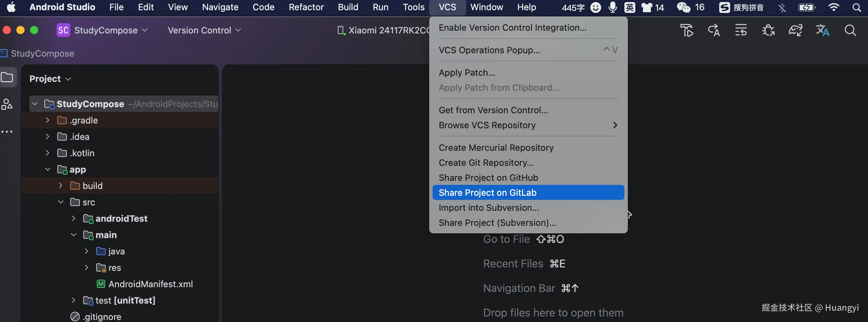This screenshot has width=868, height=322.
Task: Expand the java source folder
Action: tap(86, 251)
